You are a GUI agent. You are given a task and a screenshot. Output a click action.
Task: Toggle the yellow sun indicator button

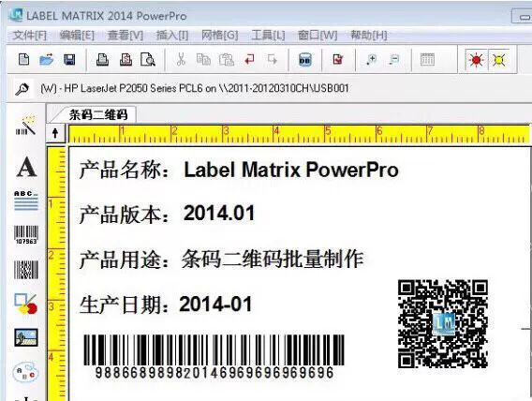tap(498, 60)
